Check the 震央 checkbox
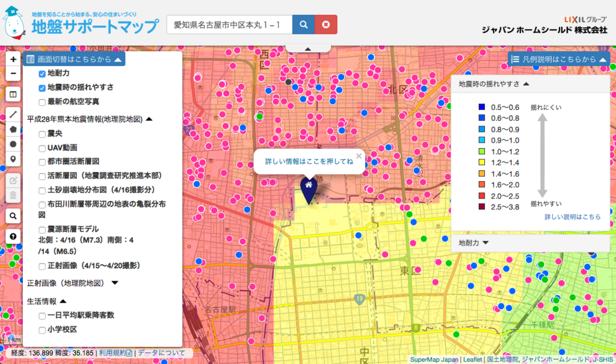 tap(42, 134)
